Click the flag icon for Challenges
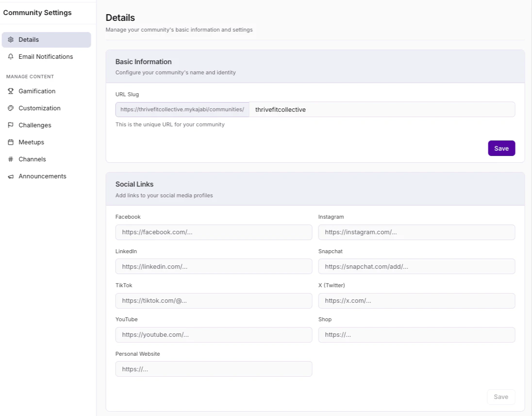The width and height of the screenshot is (532, 416). click(11, 125)
